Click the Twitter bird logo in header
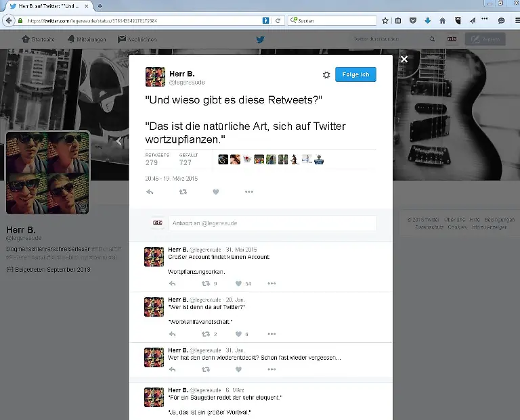Viewport: 520px width, 420px height. pos(260,39)
